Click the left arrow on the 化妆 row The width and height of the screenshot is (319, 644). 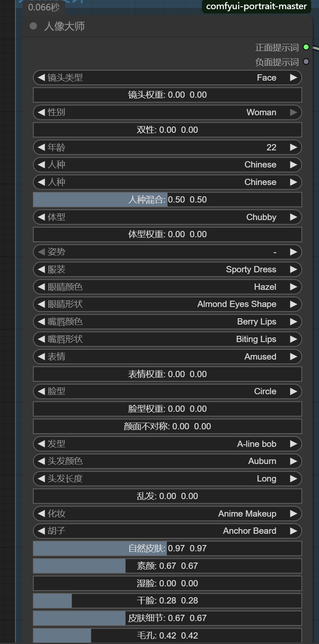pos(41,514)
